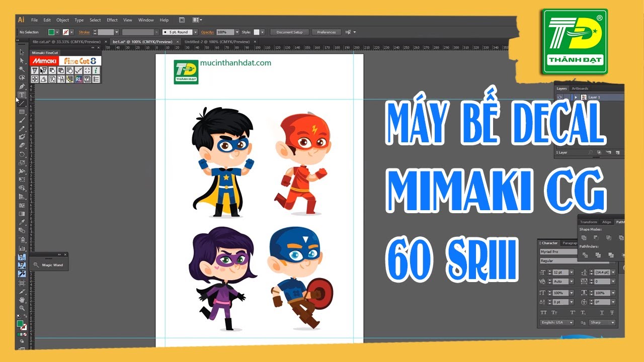Open the Bridge icon beside Help menu

(x=182, y=20)
